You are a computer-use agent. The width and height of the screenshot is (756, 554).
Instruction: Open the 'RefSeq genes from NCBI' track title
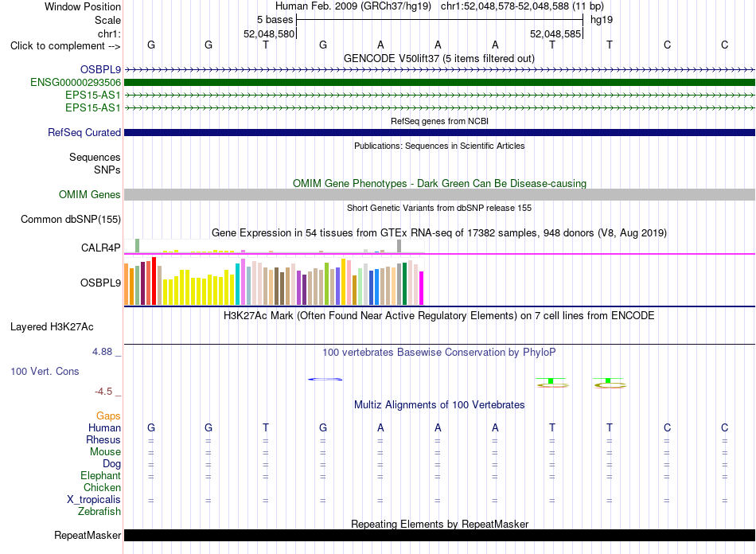tap(439, 121)
